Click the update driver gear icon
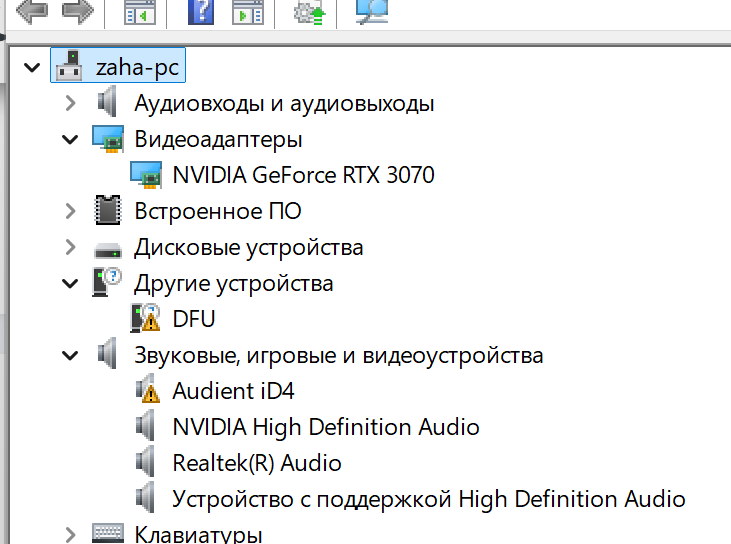The image size is (731, 544). pos(307,12)
